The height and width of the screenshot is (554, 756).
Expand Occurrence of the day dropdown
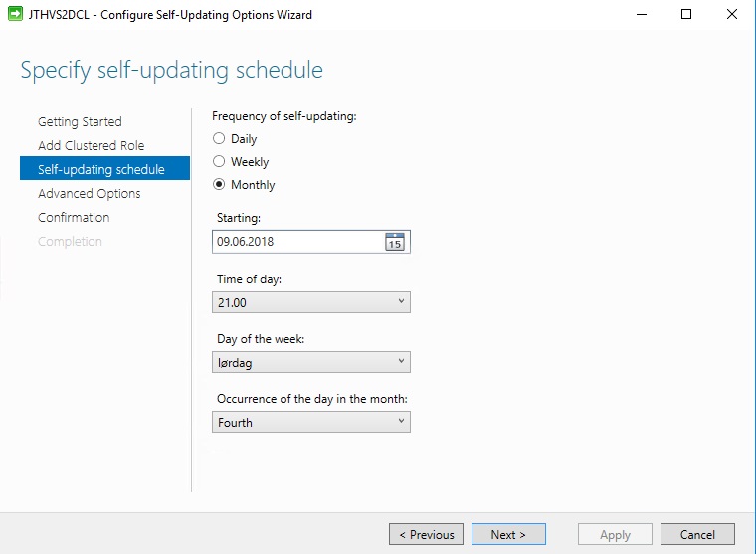pos(311,422)
